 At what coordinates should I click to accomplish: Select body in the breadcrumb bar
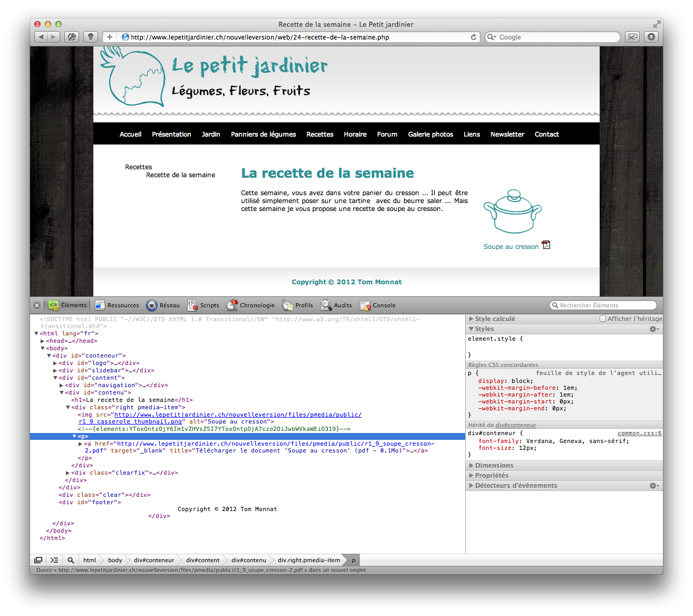pyautogui.click(x=115, y=560)
